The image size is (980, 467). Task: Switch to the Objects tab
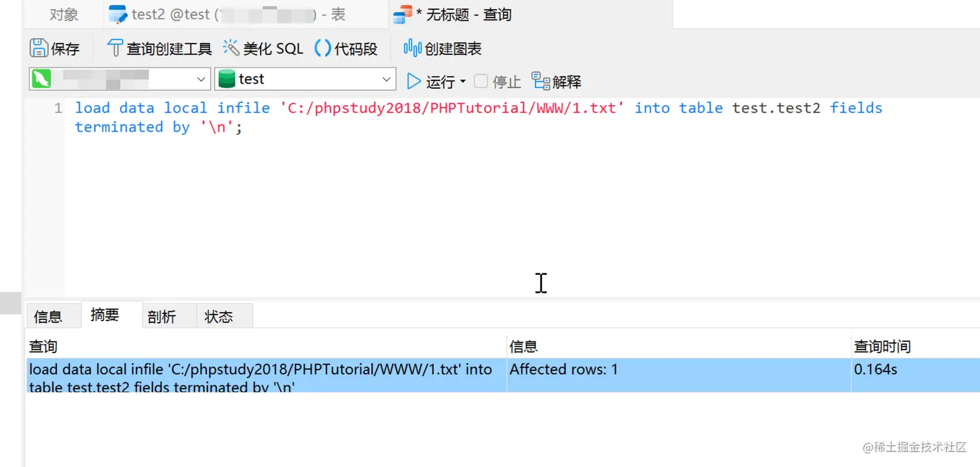[64, 14]
